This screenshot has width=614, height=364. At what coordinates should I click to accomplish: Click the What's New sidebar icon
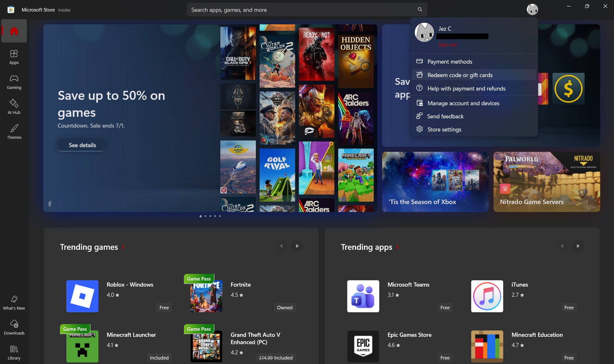[14, 303]
